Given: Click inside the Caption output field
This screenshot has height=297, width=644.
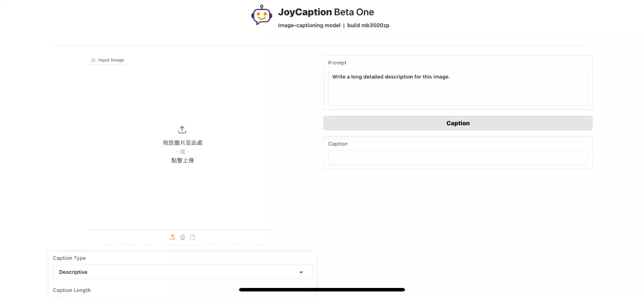Looking at the screenshot, I should 458,158.
